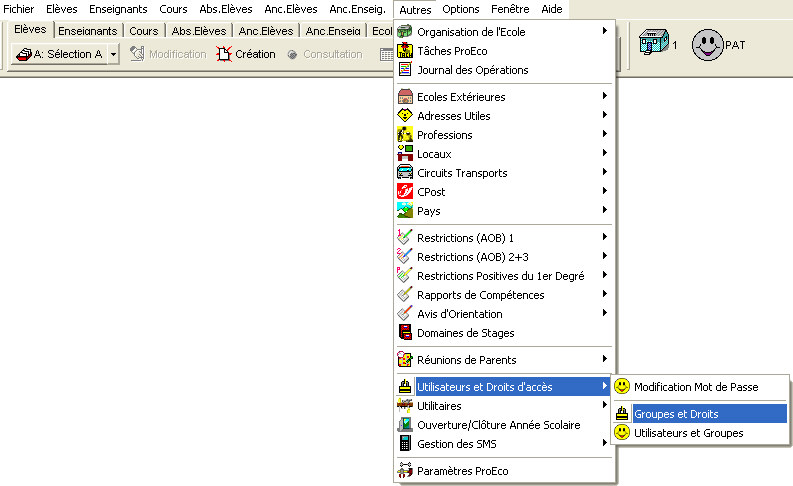
Task: Click the Ouverture/Clôture Année Scolaire icon
Action: click(405, 424)
